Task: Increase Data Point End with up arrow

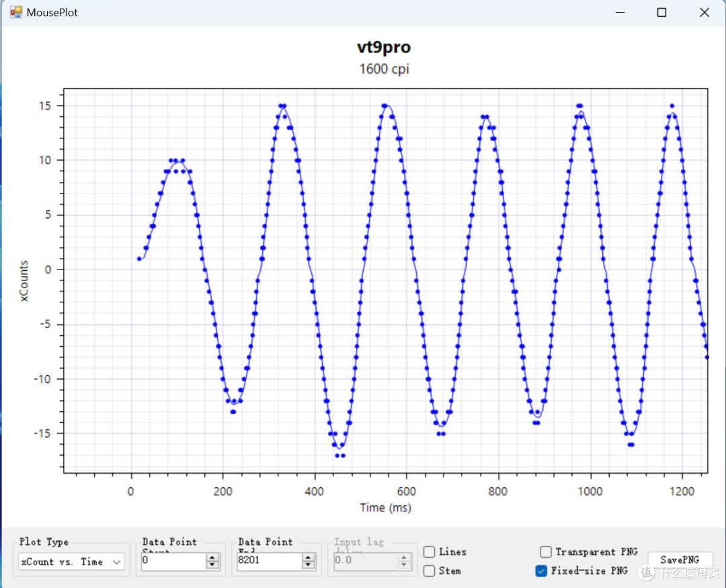Action: tap(308, 558)
